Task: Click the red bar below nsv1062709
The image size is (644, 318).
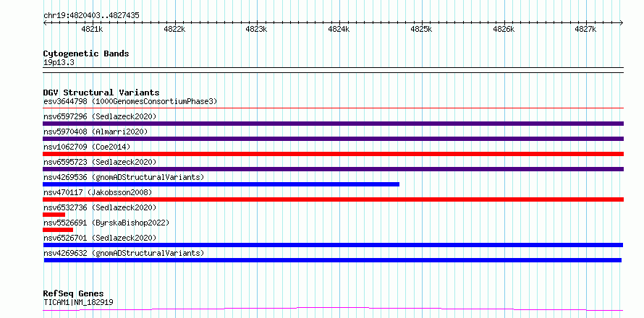Action: click(x=333, y=154)
